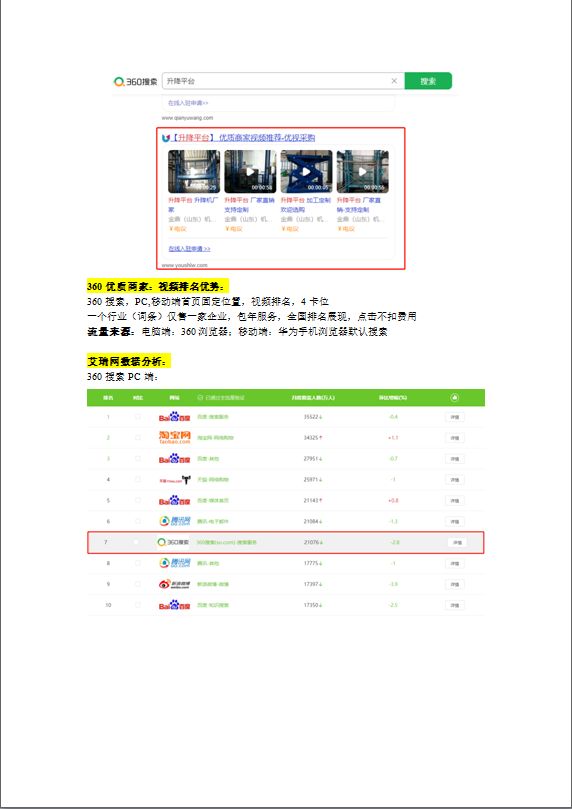
Task: Click the Taobao logo in rank 2 row
Action: (x=175, y=438)
